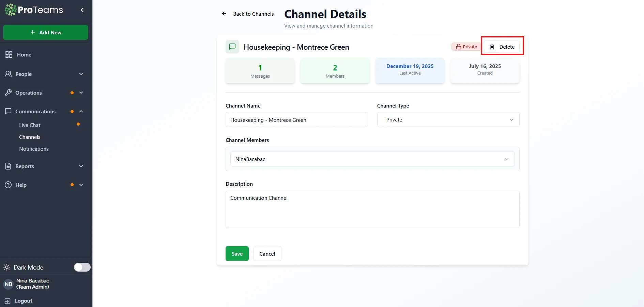Click the green Save button

(237, 254)
